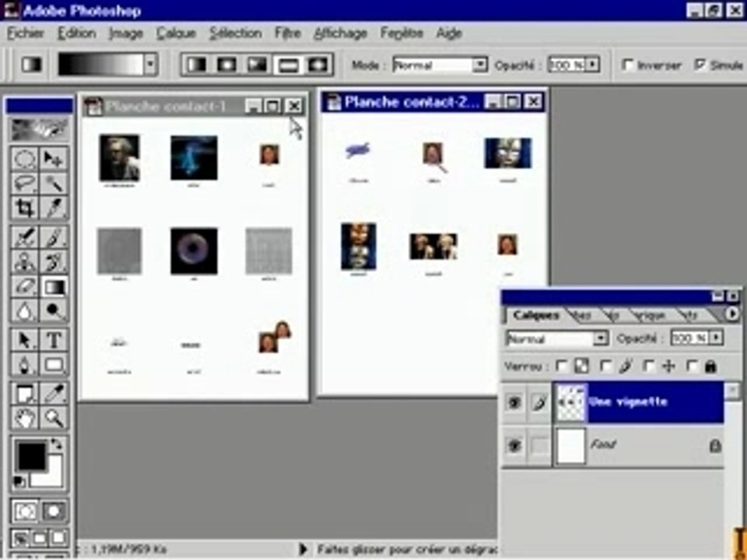Select the Clone Stamp tool
Screen dimensions: 747x560
pyautogui.click(x=24, y=261)
